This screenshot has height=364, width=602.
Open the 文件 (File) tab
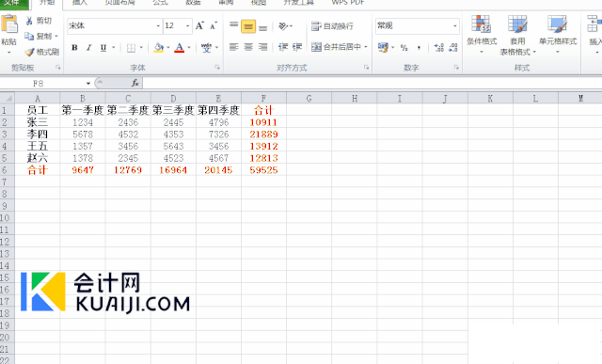(x=14, y=3)
